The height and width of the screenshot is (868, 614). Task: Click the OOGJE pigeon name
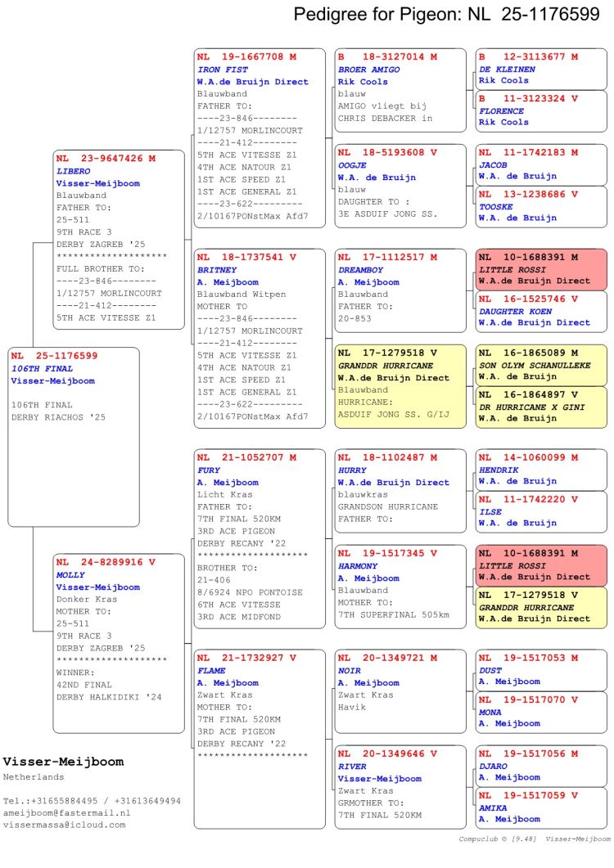coord(353,165)
